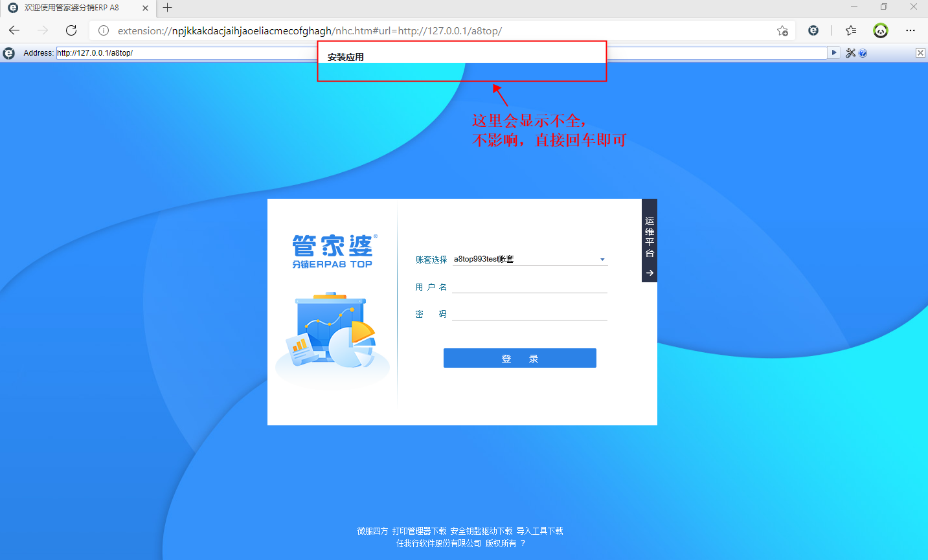
Task: Minimize the browser window
Action: [854, 7]
